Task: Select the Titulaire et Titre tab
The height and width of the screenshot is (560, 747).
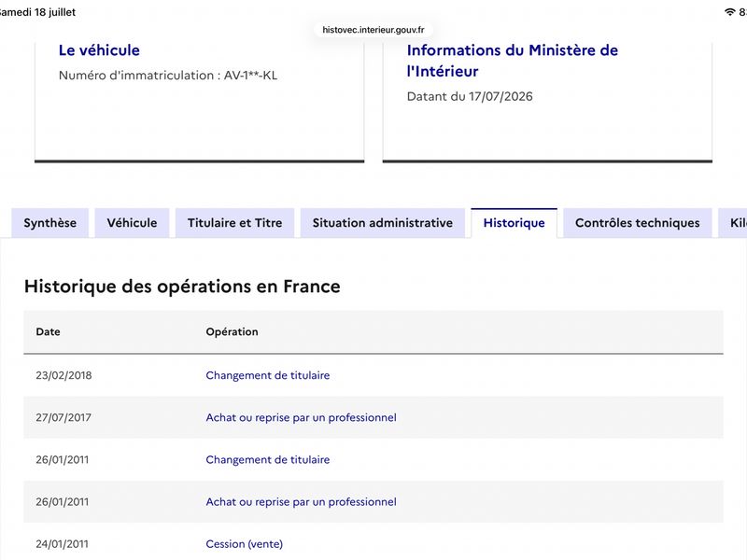Action: coord(235,223)
